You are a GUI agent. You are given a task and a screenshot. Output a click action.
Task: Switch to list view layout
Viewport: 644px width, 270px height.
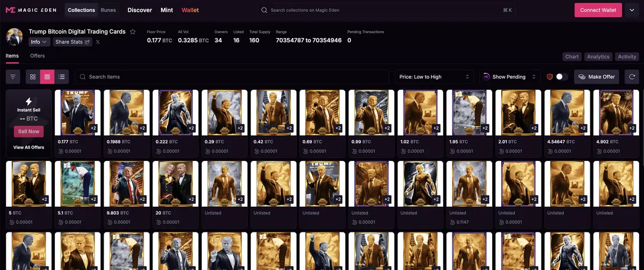coord(62,77)
